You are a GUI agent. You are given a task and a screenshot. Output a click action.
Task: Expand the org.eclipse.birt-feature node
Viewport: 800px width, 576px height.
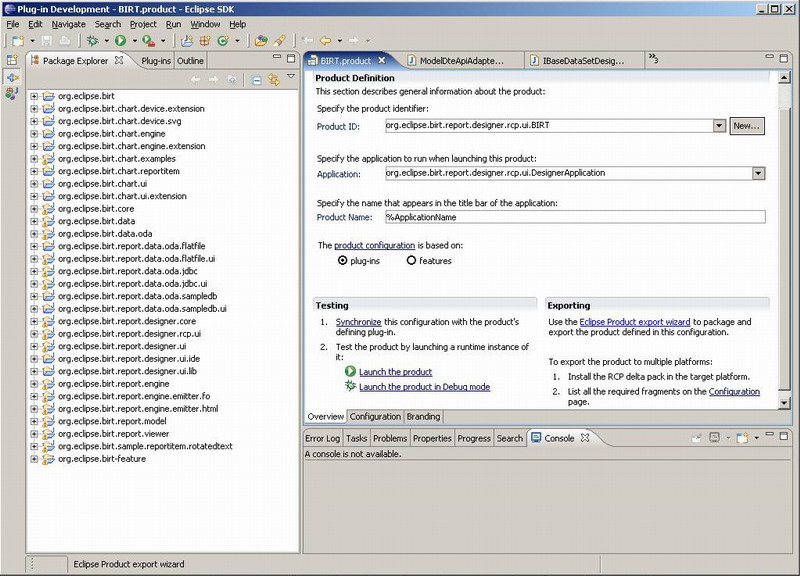34,459
